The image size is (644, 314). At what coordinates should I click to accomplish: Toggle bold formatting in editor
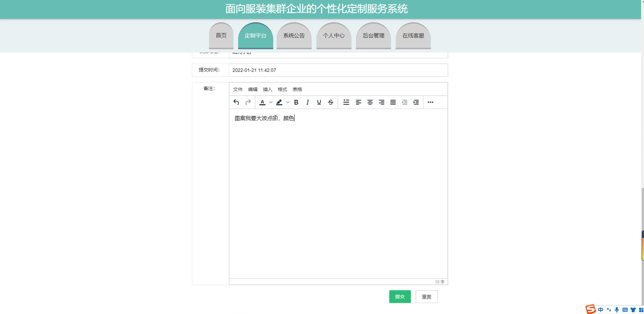[296, 102]
